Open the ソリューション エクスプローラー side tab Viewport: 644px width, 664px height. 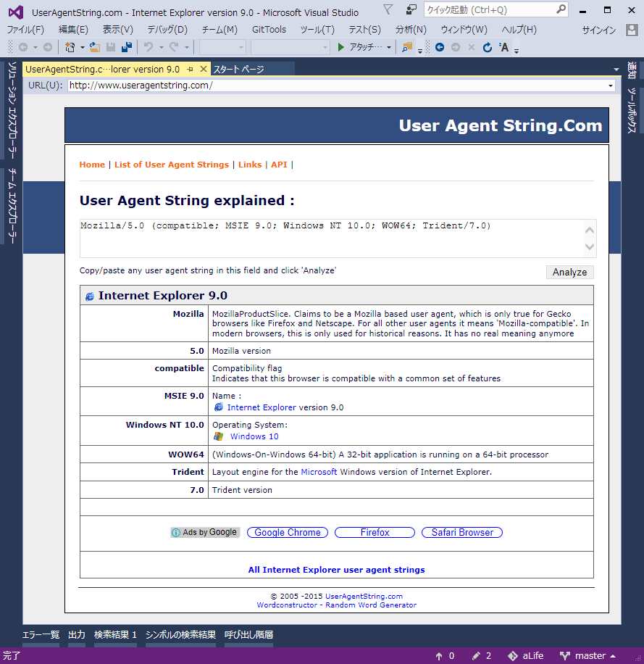click(x=12, y=109)
